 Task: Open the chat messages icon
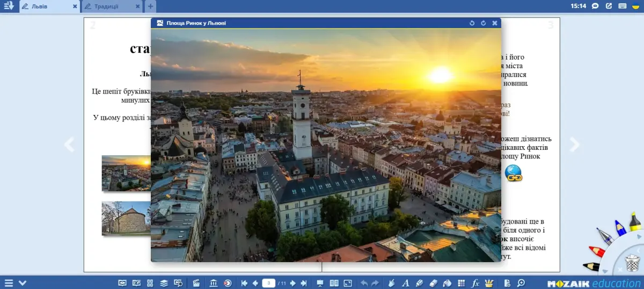(595, 6)
